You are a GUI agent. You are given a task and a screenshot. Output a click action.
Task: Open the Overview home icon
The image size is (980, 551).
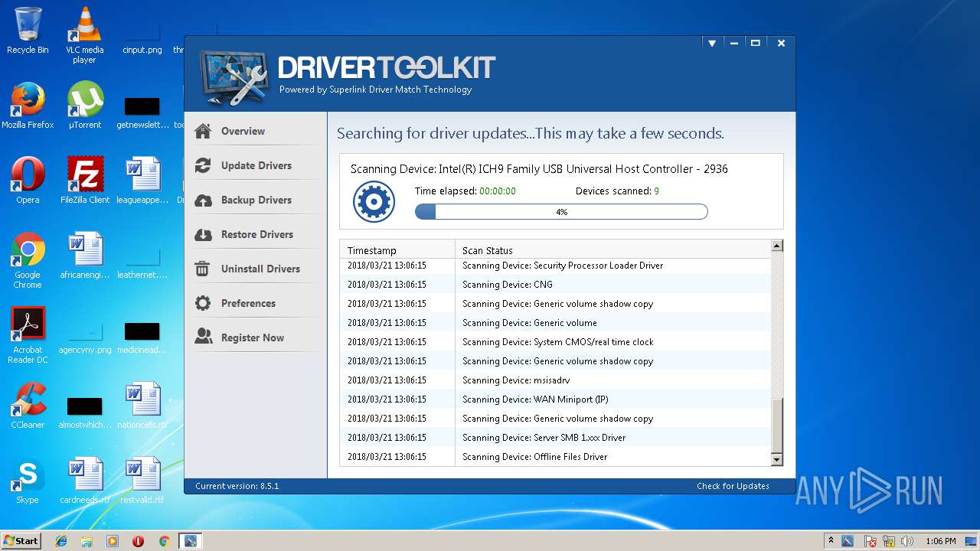203,131
